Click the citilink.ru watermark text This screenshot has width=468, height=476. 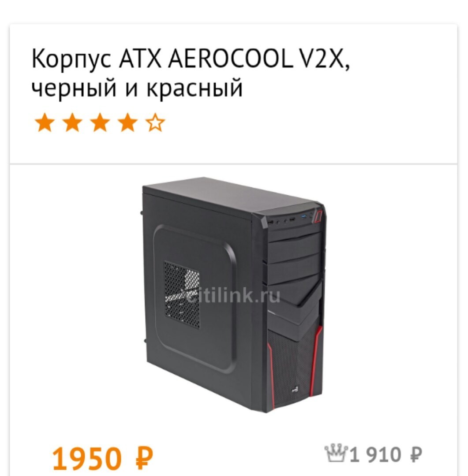point(233,295)
